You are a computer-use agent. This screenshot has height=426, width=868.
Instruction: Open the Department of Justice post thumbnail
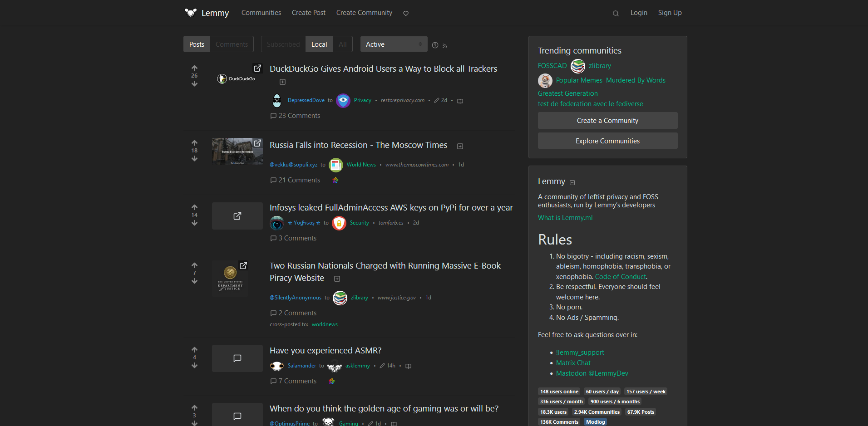(230, 278)
